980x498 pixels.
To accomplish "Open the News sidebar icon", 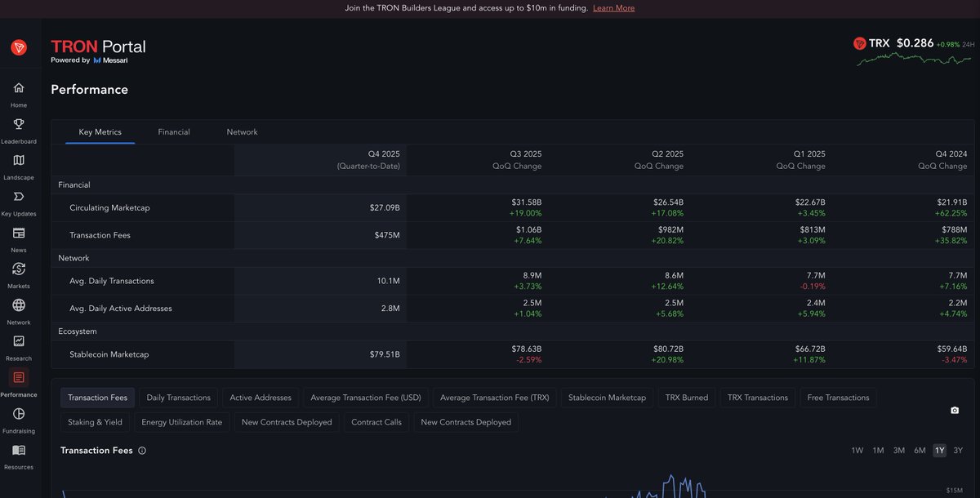I will coord(19,233).
